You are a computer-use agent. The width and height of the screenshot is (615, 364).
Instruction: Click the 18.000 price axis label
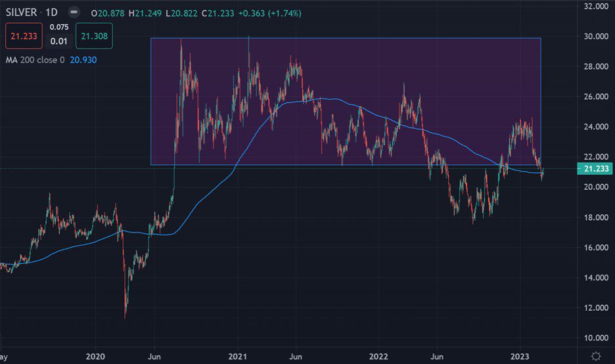pos(596,217)
